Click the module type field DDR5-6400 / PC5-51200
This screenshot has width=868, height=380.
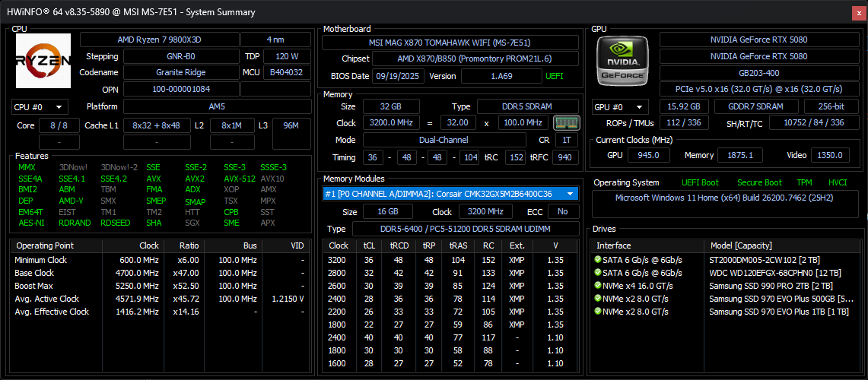click(466, 230)
